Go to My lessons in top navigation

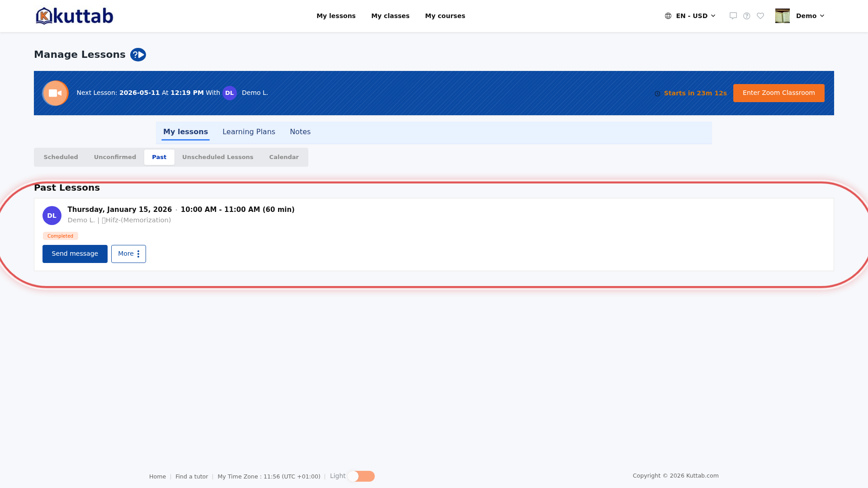point(336,16)
